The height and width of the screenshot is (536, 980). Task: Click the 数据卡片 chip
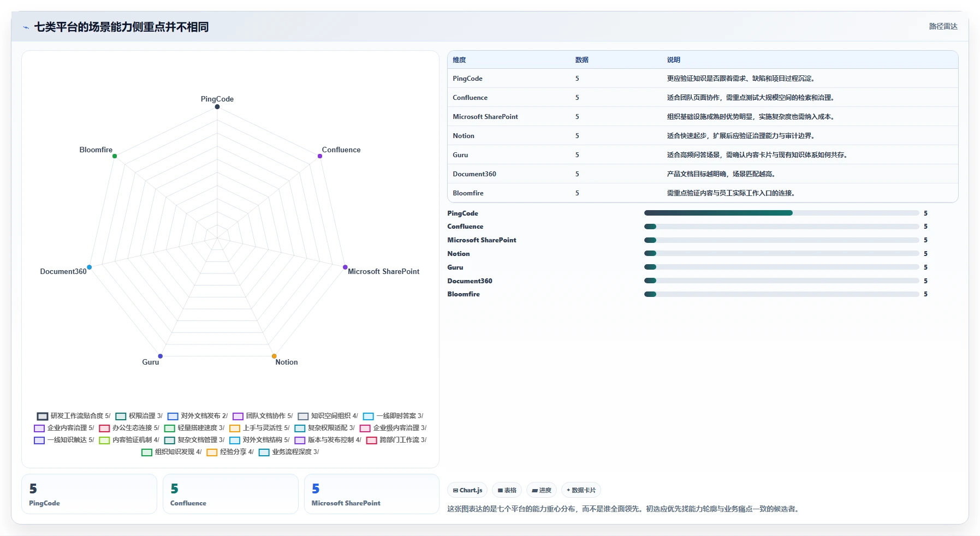581,490
